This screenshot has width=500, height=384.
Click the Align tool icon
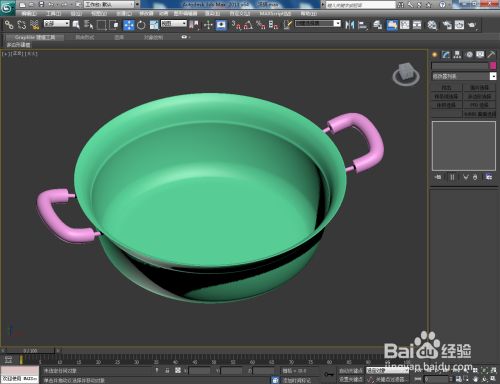[x=362, y=25]
